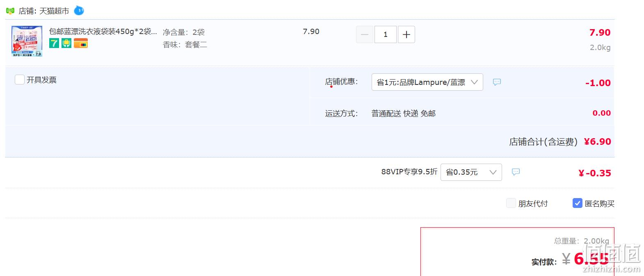Click the unit price 7.90 in the product row
The width and height of the screenshot is (644, 276).
coord(311,32)
